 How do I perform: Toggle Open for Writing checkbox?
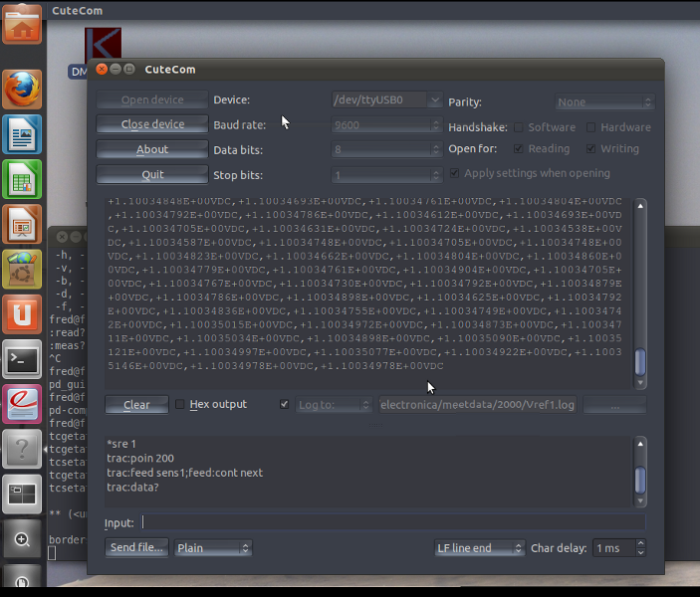pyautogui.click(x=590, y=148)
